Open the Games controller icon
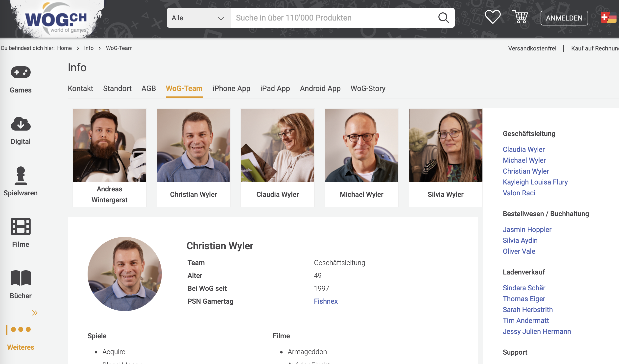619x364 pixels. click(x=21, y=72)
